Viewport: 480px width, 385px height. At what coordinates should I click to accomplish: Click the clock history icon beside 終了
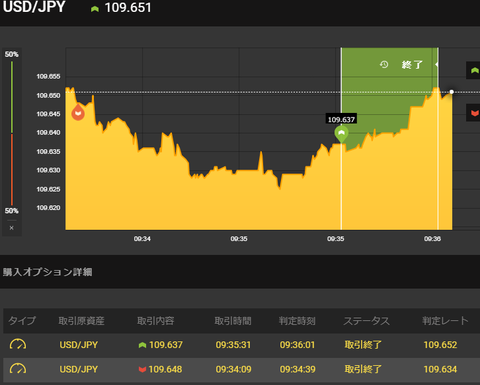point(384,64)
